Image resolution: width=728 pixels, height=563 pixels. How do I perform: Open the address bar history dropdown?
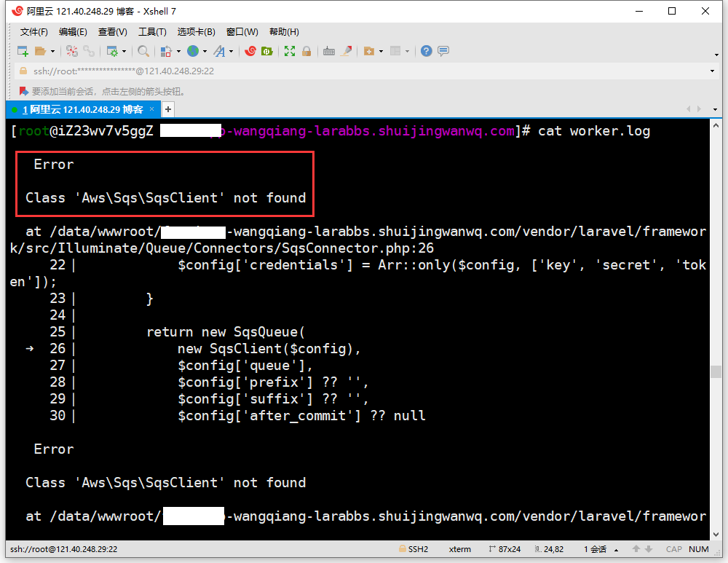(713, 71)
